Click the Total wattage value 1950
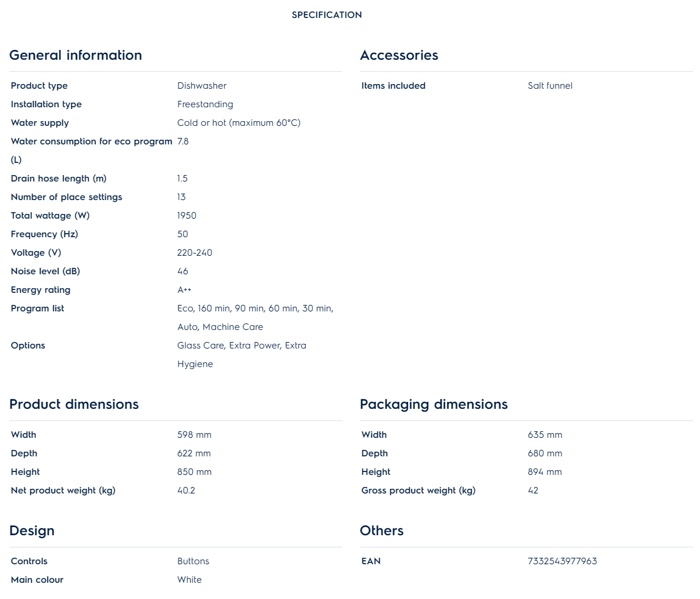The width and height of the screenshot is (700, 599). pos(187,216)
